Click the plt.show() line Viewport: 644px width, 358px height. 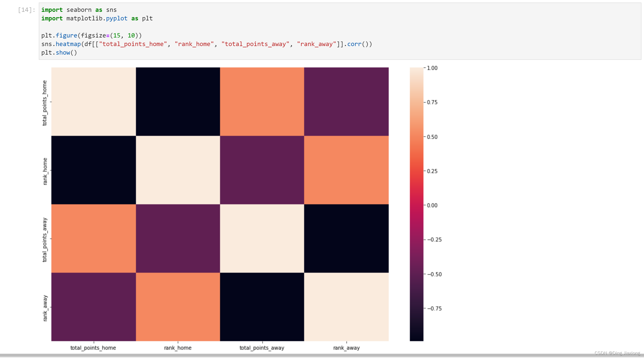click(x=59, y=53)
